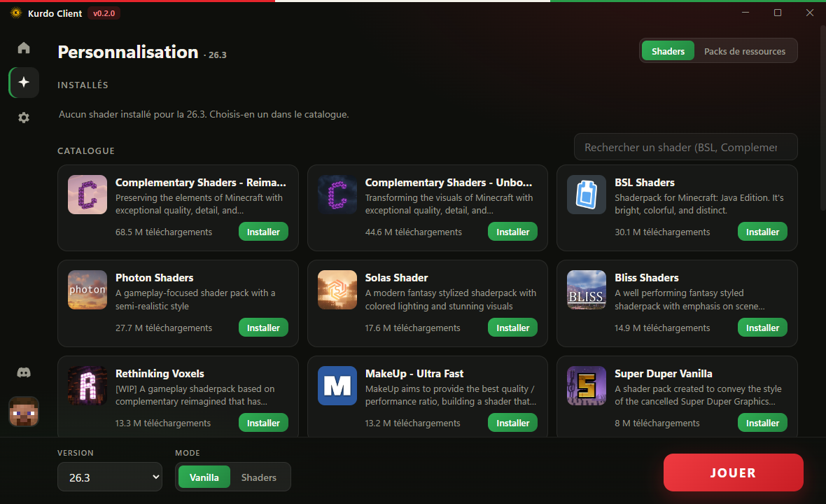Open the Discord link icon
Image resolution: width=826 pixels, height=504 pixels.
point(24,373)
